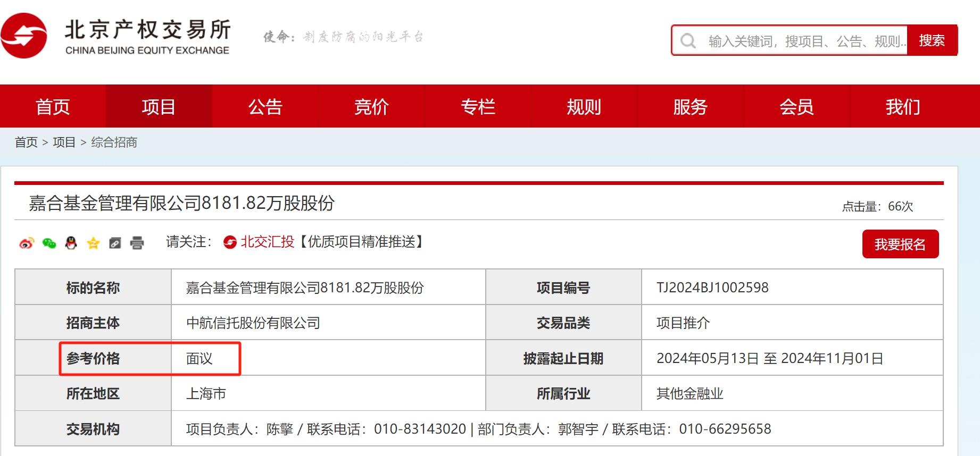Select project number TJ2024BJ1002598
This screenshot has height=456, width=980.
(712, 288)
